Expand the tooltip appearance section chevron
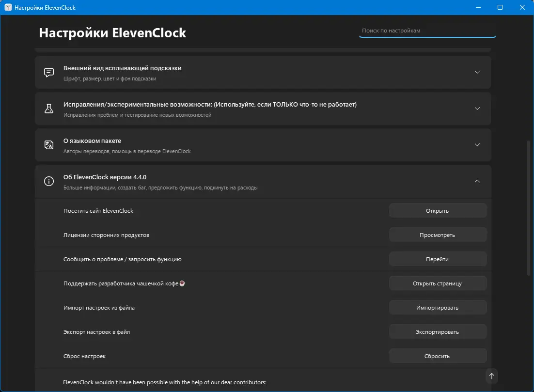Screen dimensions: 534x392 pos(477,72)
